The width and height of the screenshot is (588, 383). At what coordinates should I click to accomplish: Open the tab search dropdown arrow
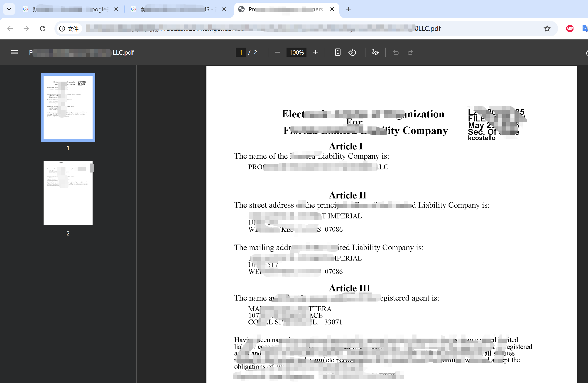(9, 9)
